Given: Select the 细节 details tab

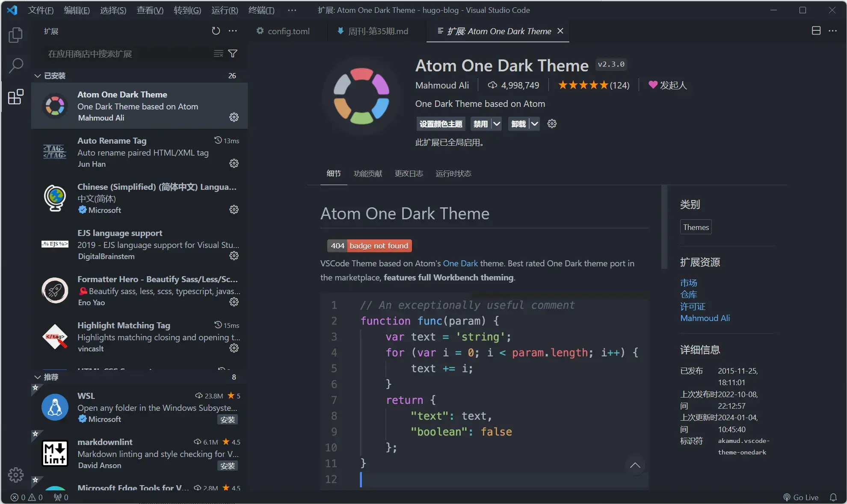Looking at the screenshot, I should pos(334,174).
